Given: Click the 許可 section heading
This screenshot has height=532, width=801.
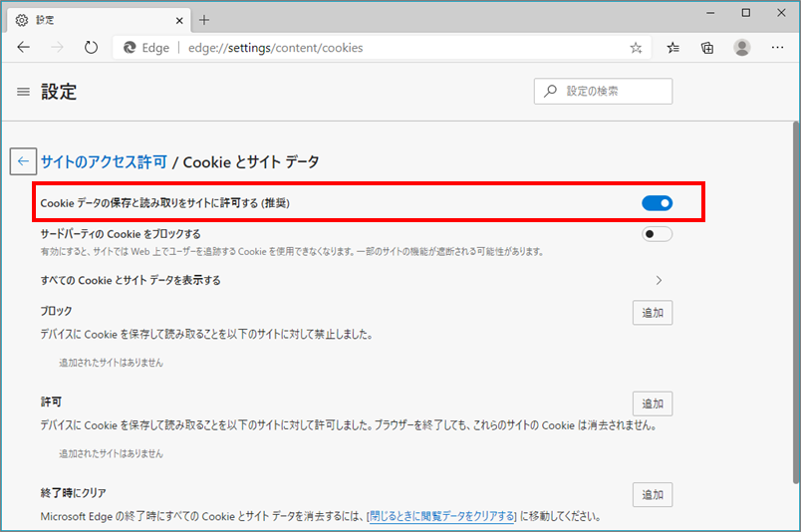Looking at the screenshot, I should [51, 401].
